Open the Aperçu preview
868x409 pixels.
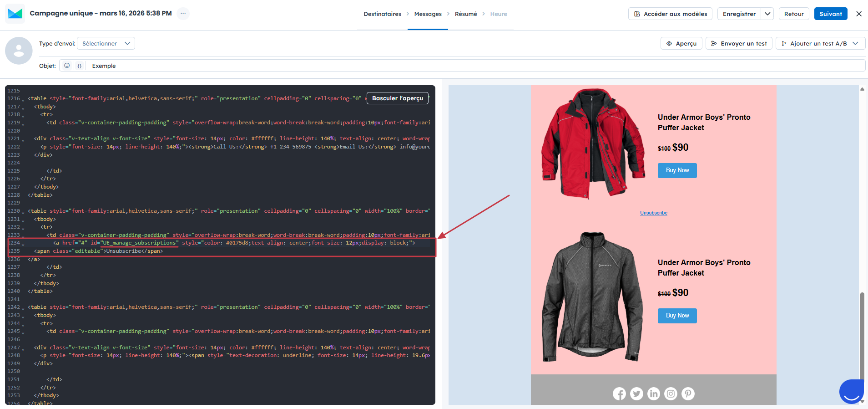681,43
